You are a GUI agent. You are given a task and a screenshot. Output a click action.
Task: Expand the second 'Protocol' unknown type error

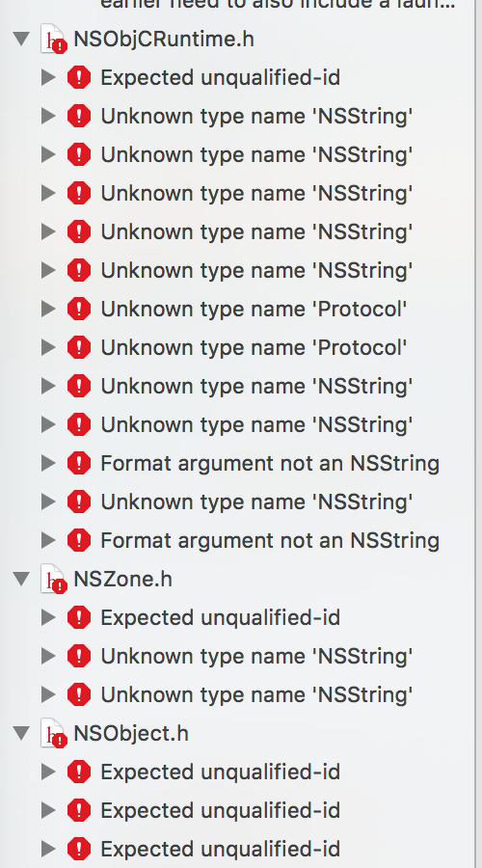tap(48, 347)
